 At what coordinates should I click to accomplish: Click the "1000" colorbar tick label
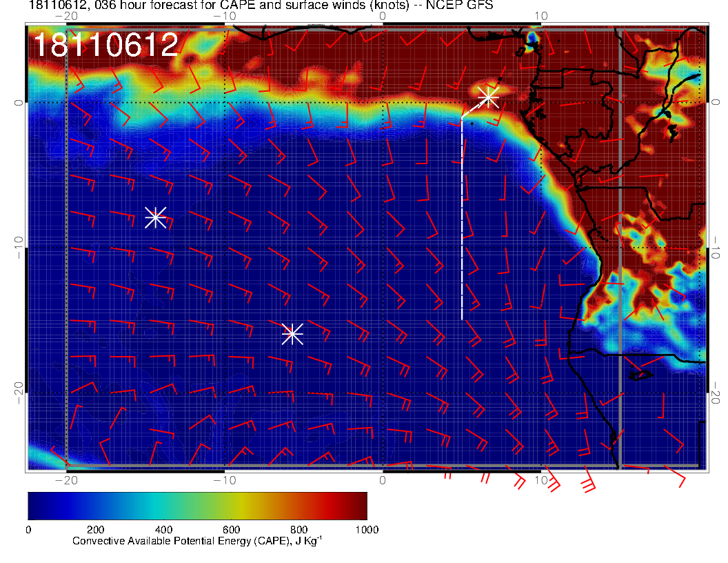coord(366,530)
